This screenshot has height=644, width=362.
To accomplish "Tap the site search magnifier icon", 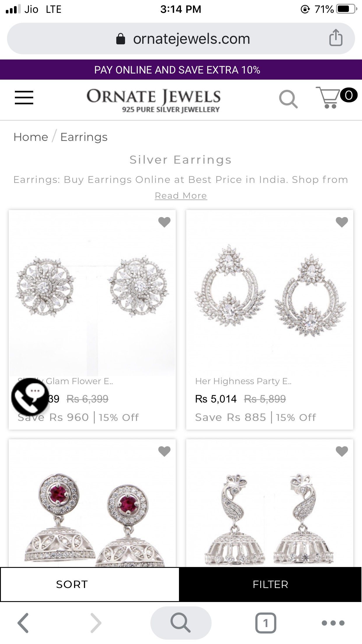I will (288, 99).
